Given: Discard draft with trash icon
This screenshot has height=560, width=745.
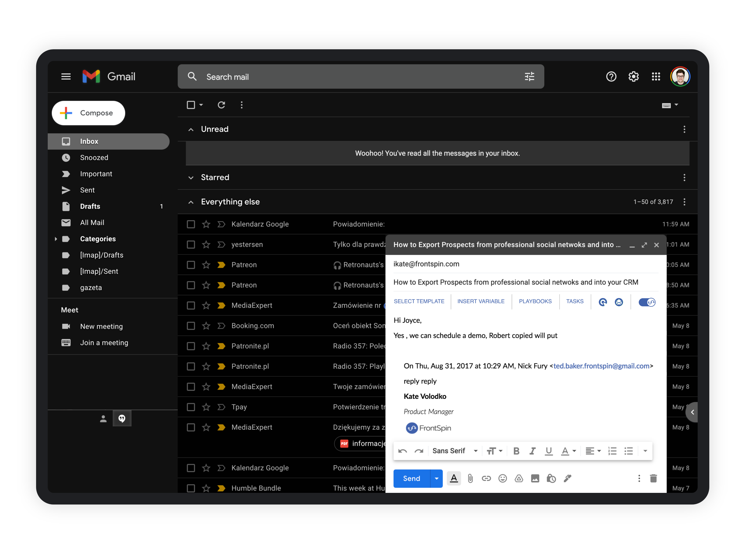Looking at the screenshot, I should (653, 479).
